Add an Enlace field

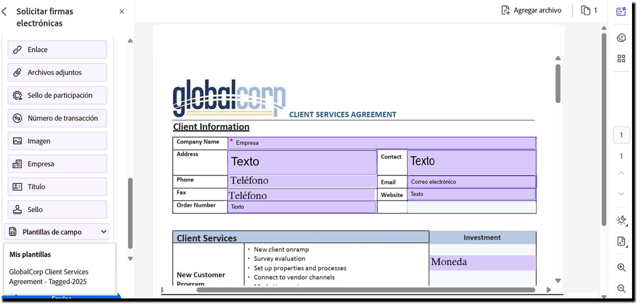57,50
